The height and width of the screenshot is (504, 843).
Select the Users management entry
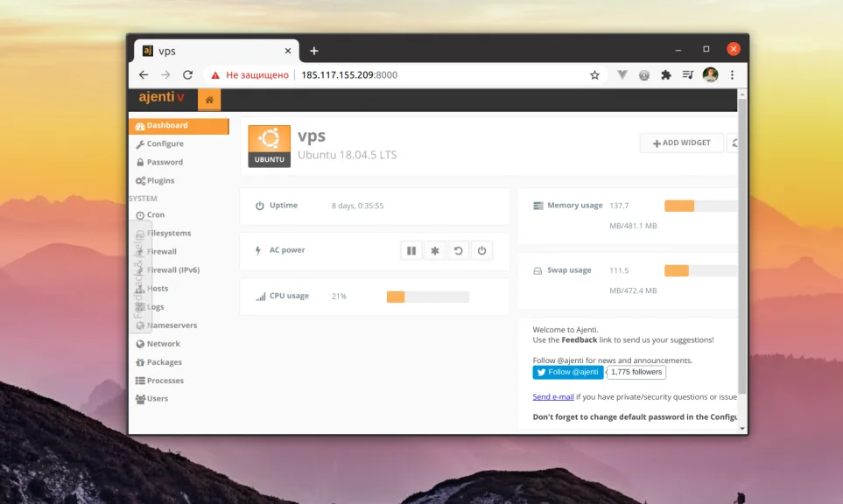(158, 398)
